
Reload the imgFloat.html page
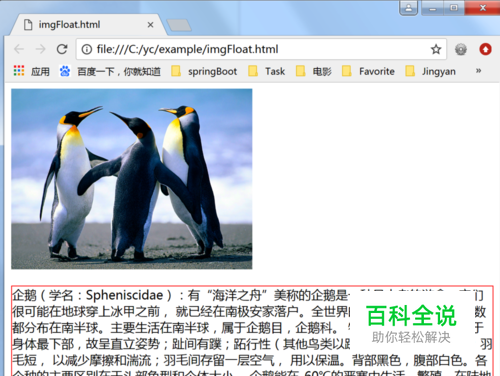(x=62, y=49)
